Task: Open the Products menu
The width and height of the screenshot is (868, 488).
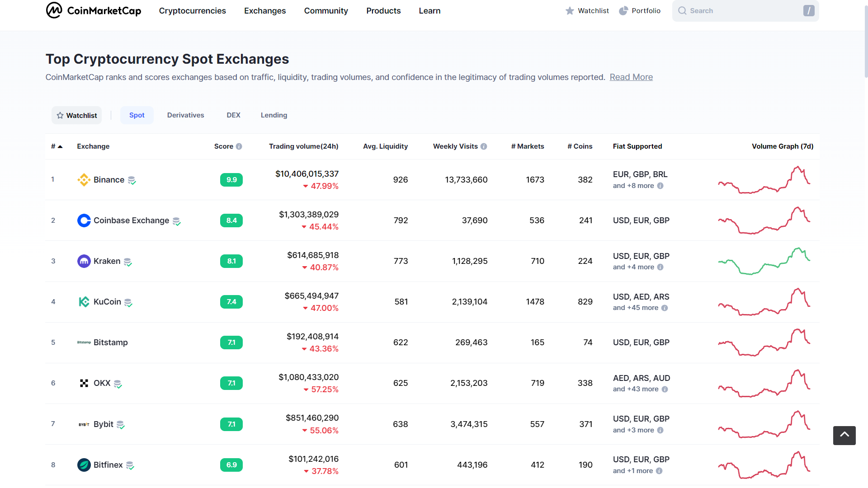Action: (383, 11)
